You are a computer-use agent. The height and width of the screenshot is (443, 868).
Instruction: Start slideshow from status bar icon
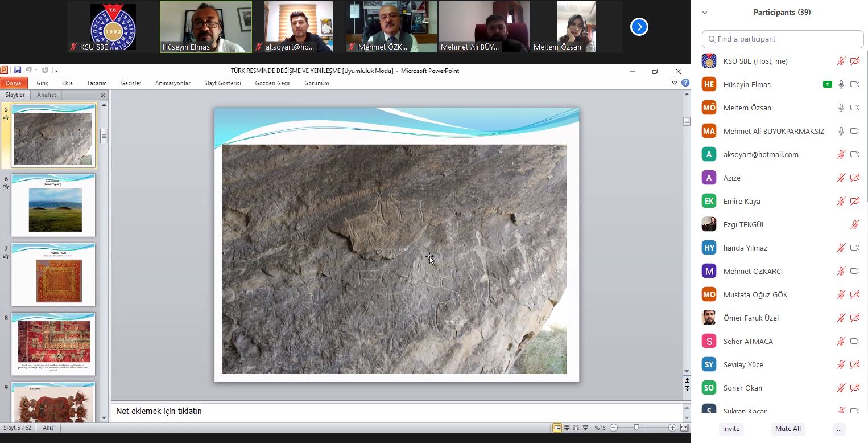click(585, 428)
